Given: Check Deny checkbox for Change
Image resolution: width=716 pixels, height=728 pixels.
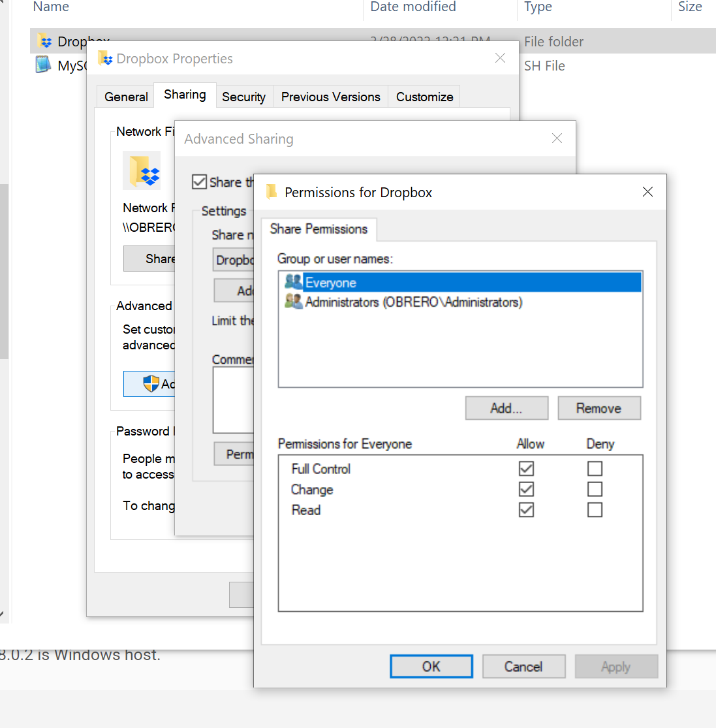Looking at the screenshot, I should tap(595, 489).
